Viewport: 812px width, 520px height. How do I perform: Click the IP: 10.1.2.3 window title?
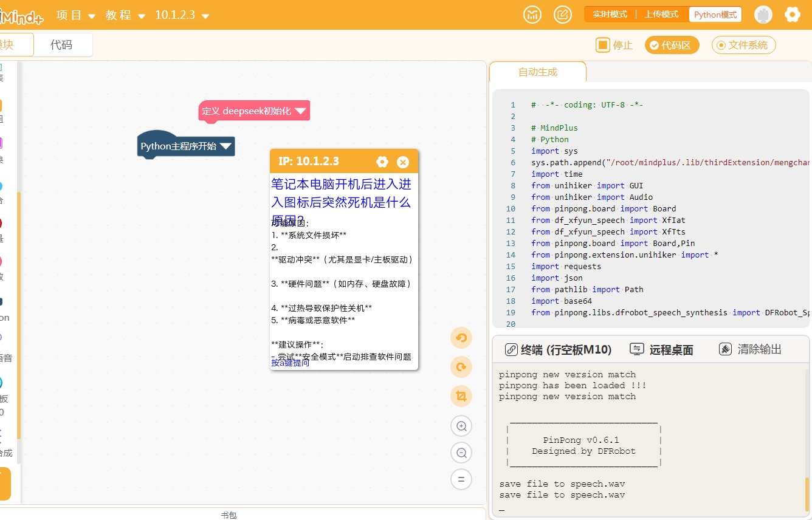tap(309, 161)
